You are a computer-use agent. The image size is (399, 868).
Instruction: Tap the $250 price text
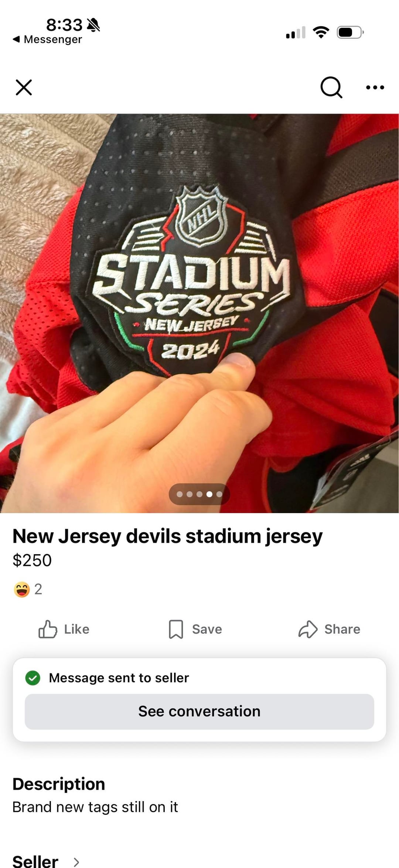(32, 560)
